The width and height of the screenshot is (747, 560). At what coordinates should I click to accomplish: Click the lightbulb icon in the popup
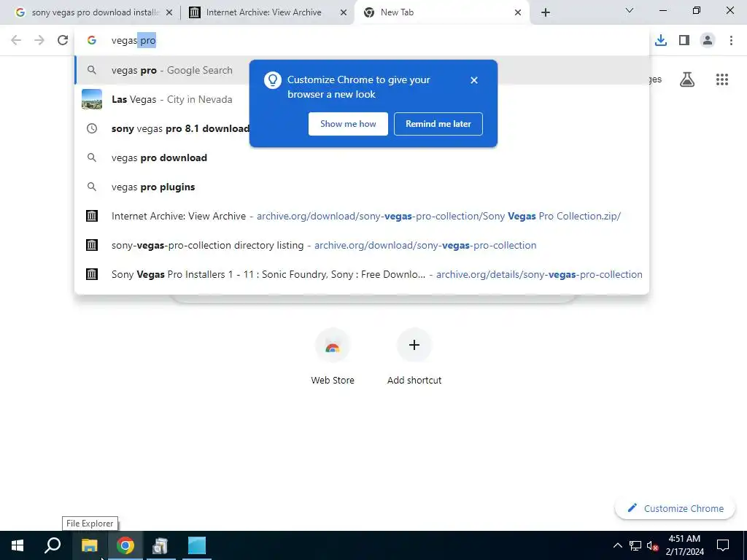point(273,80)
